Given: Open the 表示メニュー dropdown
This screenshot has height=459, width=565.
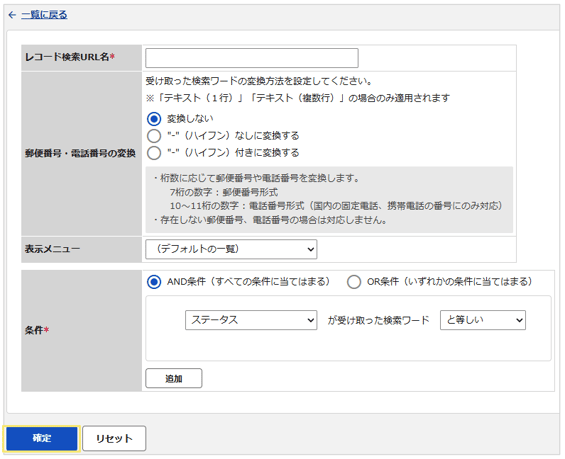Looking at the screenshot, I should pos(231,249).
